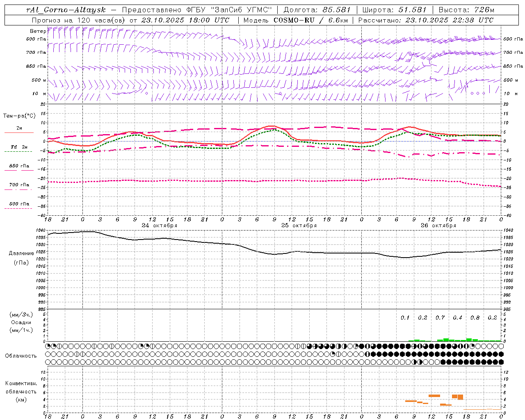Viewport: 525px width, 420px height.
Task: Click the blue dashed line sample under 'Td 2м'
Action: 18,151
